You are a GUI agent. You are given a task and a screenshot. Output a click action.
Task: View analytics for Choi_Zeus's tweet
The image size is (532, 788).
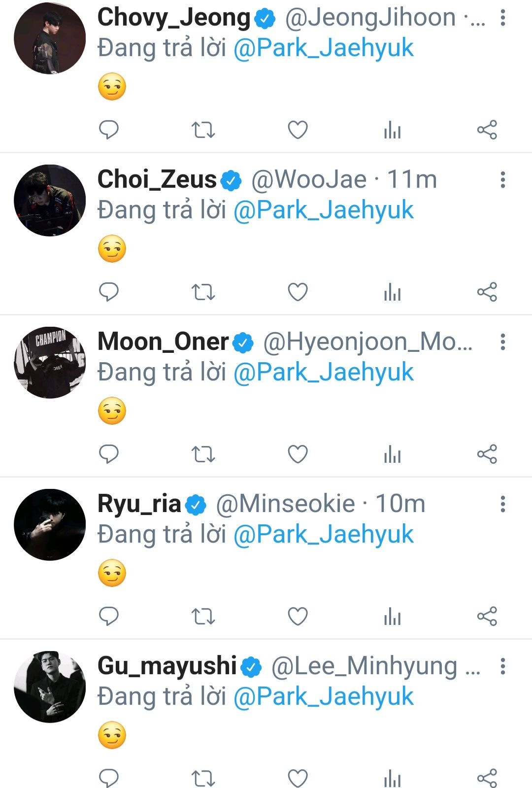(x=392, y=292)
